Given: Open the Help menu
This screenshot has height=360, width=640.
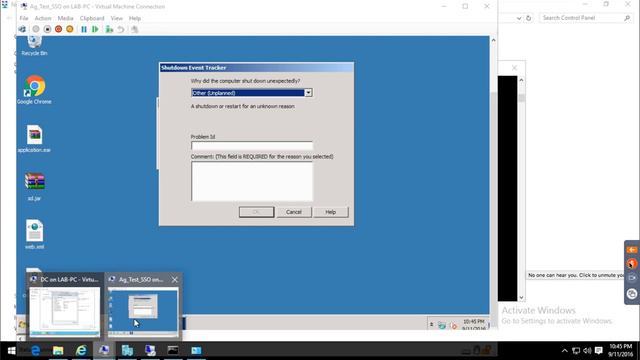Looking at the screenshot, I should tap(135, 18).
